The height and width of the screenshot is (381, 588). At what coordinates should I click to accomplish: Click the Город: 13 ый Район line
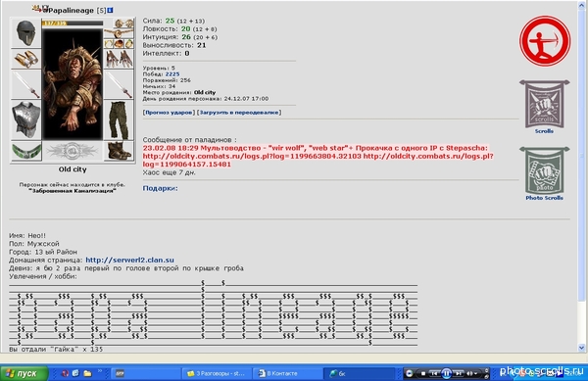pyautogui.click(x=43, y=252)
